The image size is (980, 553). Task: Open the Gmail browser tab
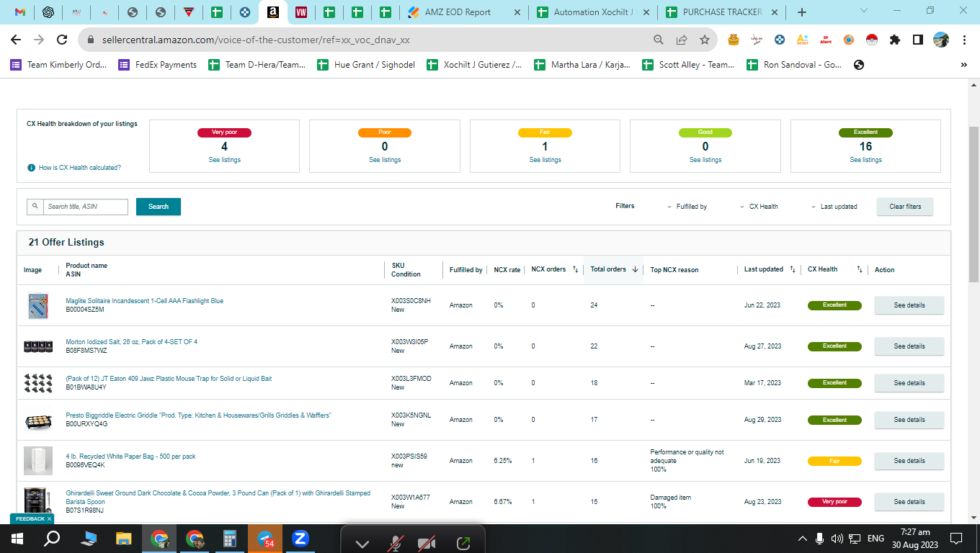pyautogui.click(x=20, y=12)
